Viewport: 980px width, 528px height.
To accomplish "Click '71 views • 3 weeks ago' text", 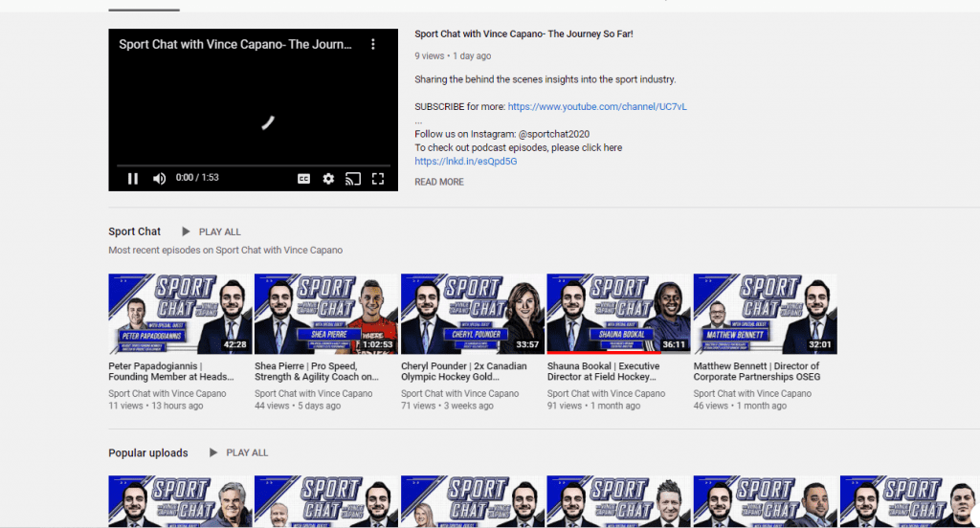I will tap(447, 407).
